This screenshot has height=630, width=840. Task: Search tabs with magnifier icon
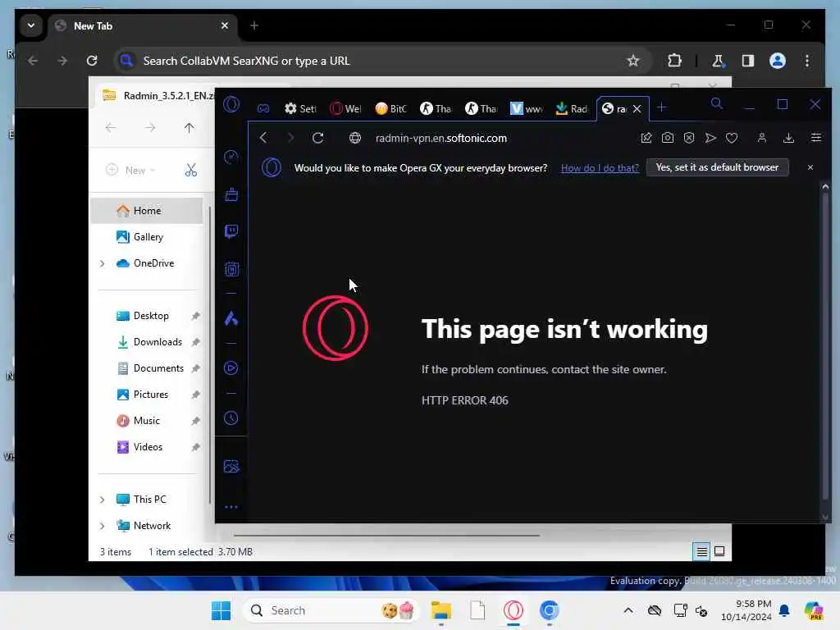717,103
